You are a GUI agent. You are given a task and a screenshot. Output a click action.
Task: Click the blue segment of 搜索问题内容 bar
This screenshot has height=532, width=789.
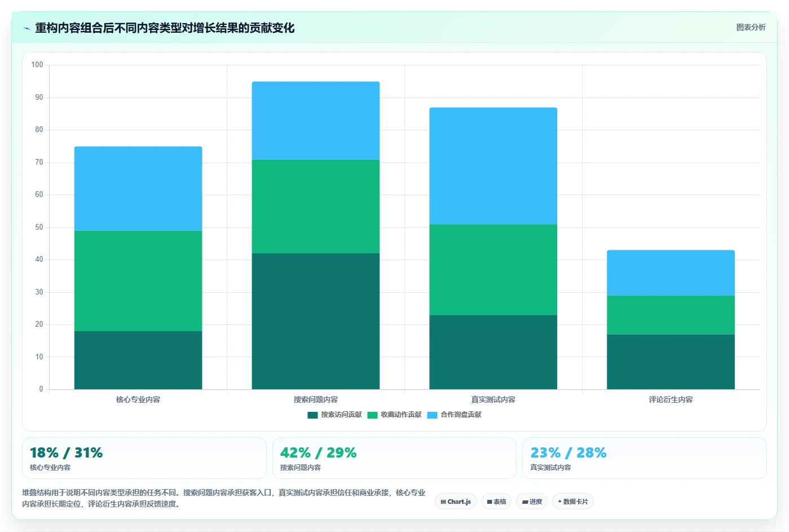316,121
